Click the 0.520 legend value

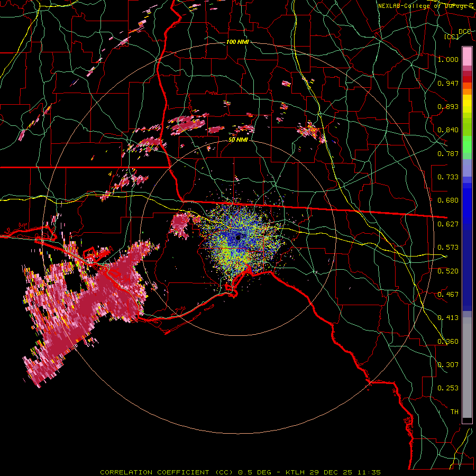[x=448, y=271]
